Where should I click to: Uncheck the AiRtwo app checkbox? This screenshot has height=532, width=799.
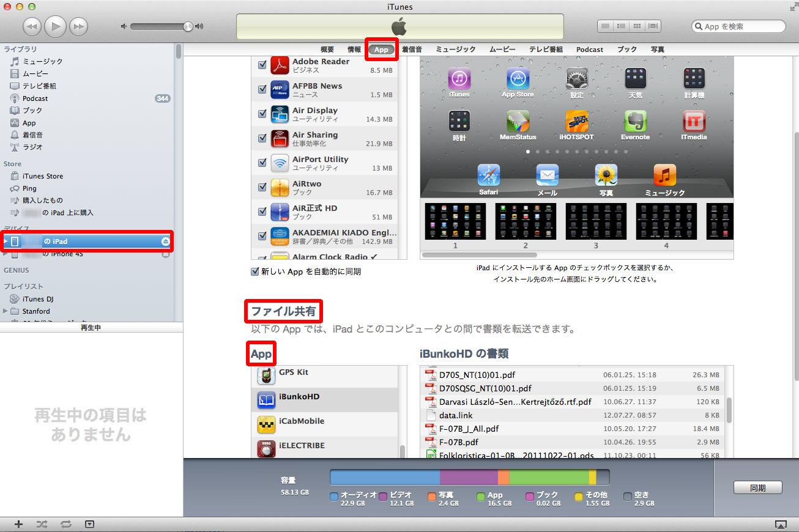coord(262,187)
